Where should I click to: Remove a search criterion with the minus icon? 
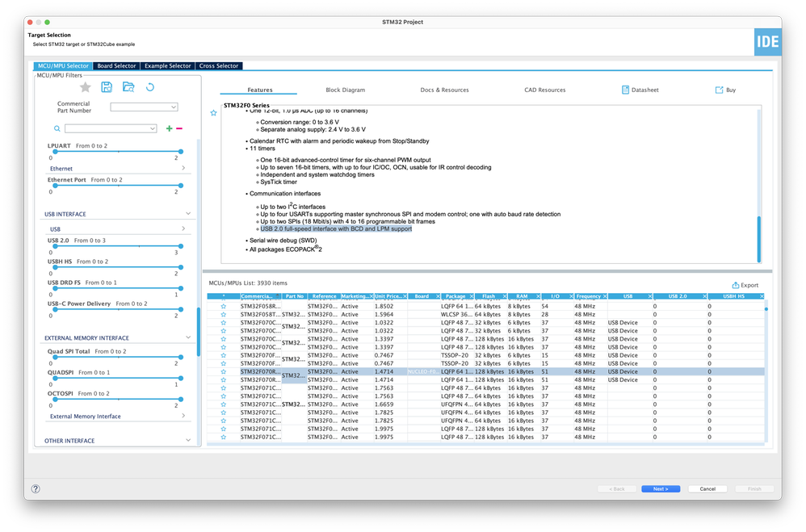(x=179, y=128)
